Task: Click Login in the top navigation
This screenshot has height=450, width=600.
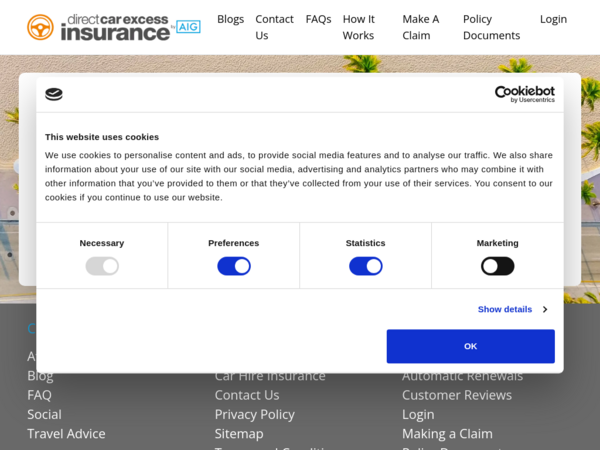Action: tap(553, 19)
